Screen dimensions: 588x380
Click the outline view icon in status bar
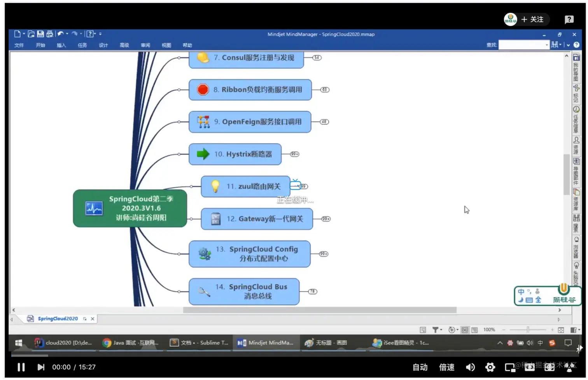point(474,330)
